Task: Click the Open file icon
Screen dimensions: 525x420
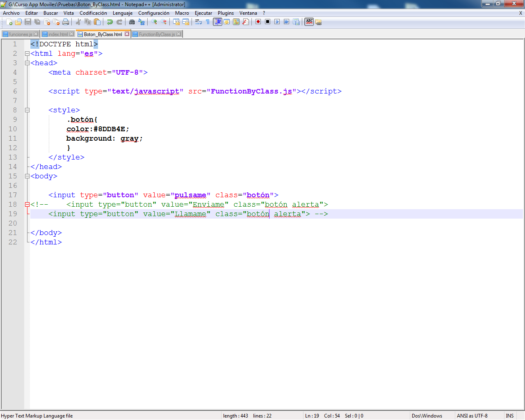Action: [18, 22]
